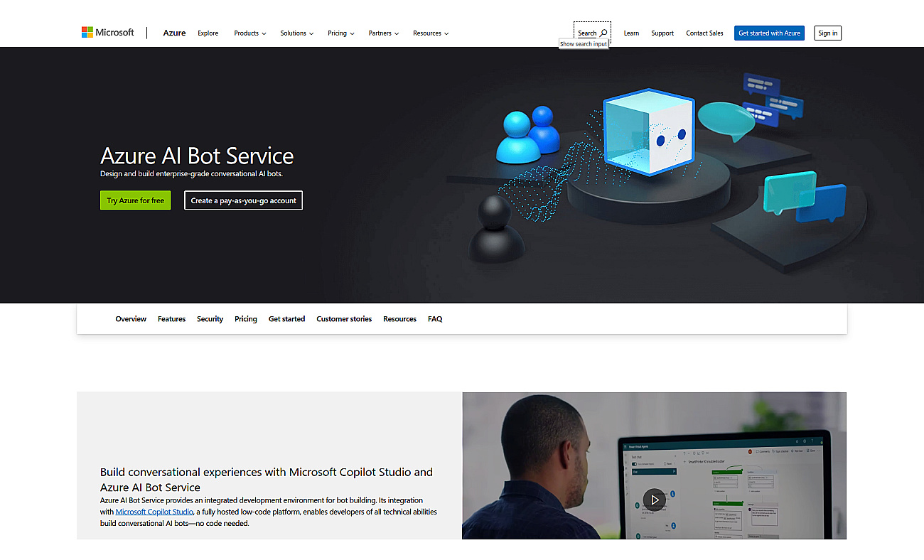Go to the Features section tab

[171, 319]
